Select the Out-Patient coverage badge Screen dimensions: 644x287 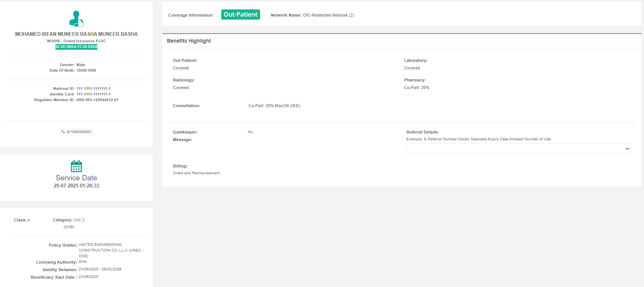point(240,15)
